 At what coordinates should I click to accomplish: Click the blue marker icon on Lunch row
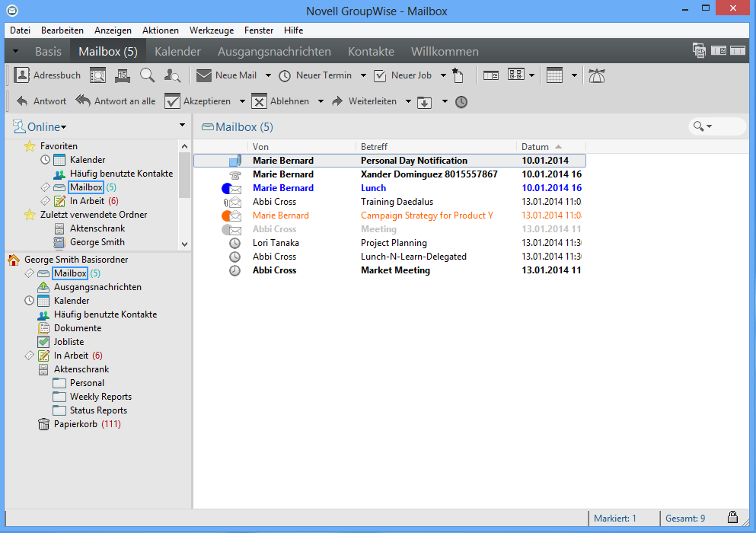(226, 188)
